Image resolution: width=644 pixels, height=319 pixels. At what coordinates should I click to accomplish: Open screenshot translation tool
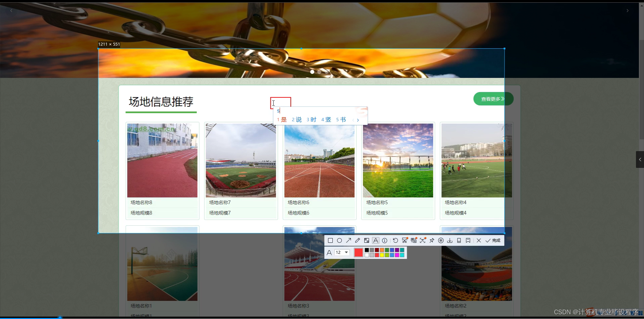click(414, 240)
